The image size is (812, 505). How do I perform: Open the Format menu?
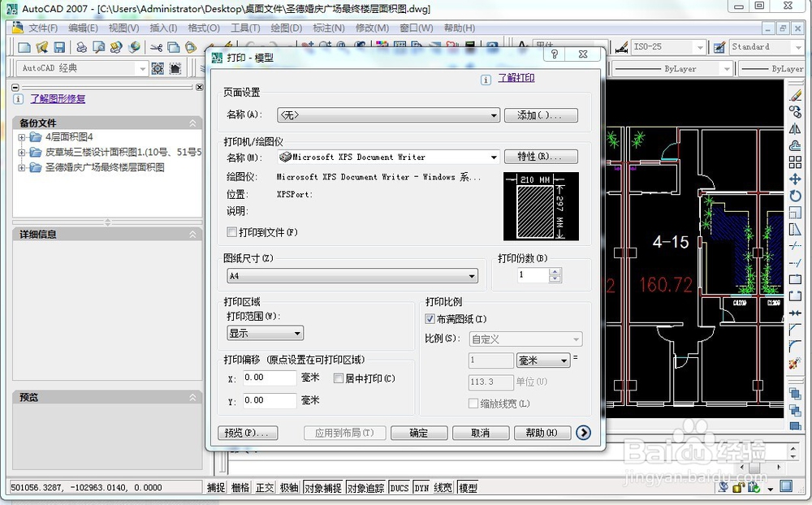pos(204,28)
